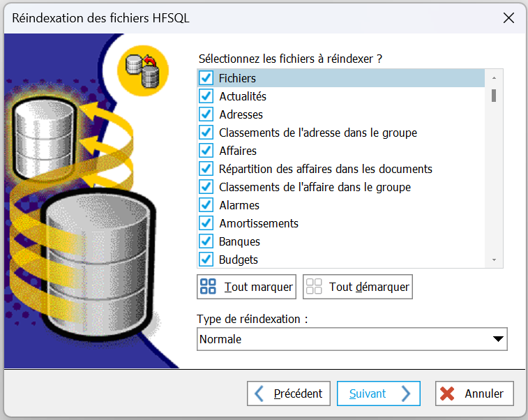Close the Réindexation des fichiers HFSQL window

click(x=508, y=18)
